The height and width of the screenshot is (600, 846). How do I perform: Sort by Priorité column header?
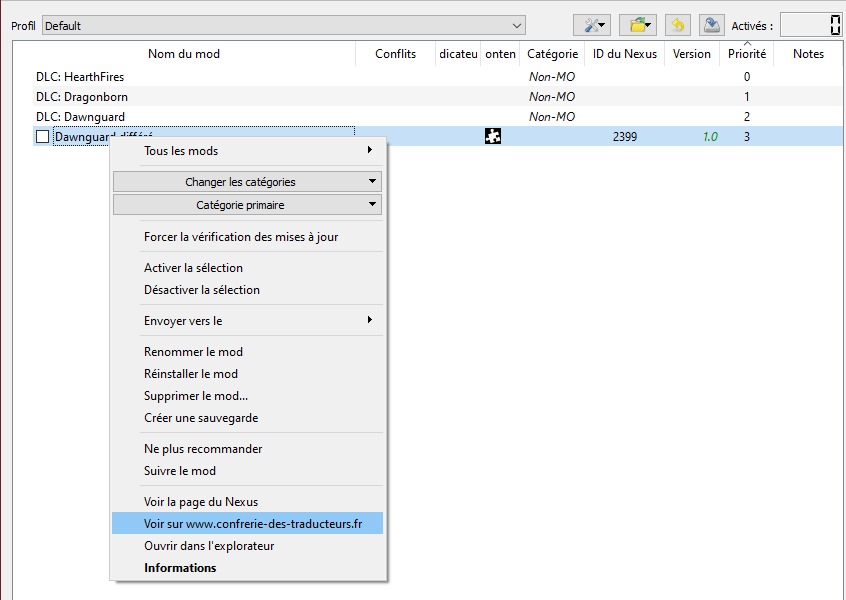tap(746, 54)
